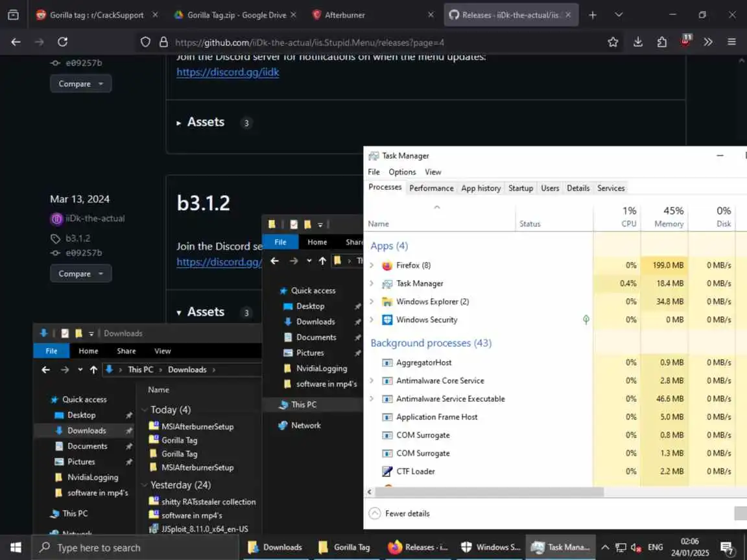
Task: Expand the Windows Security process row
Action: click(372, 320)
